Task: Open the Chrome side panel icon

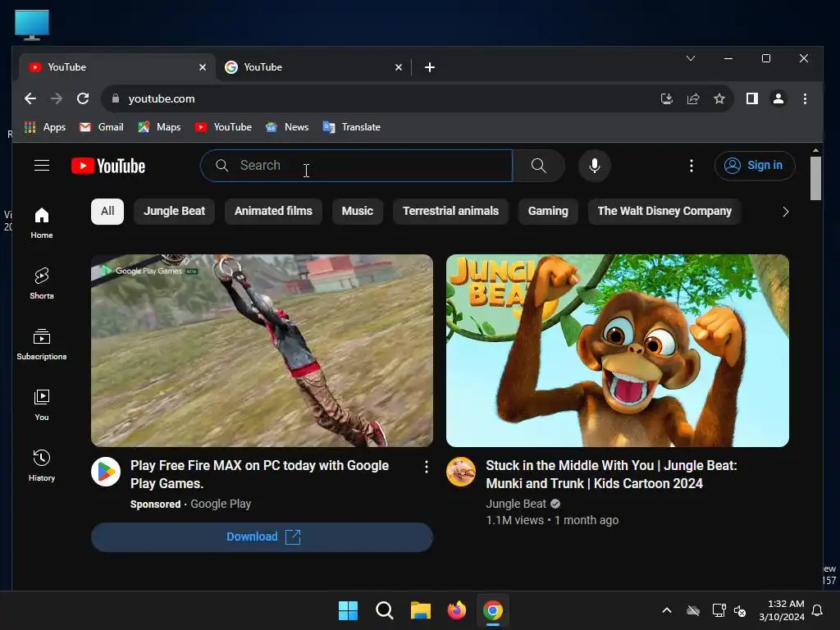Action: tap(751, 98)
